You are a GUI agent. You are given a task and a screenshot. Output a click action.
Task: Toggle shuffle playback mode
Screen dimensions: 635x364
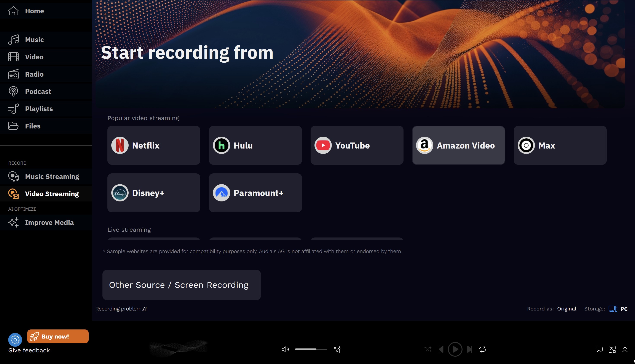(x=428, y=349)
